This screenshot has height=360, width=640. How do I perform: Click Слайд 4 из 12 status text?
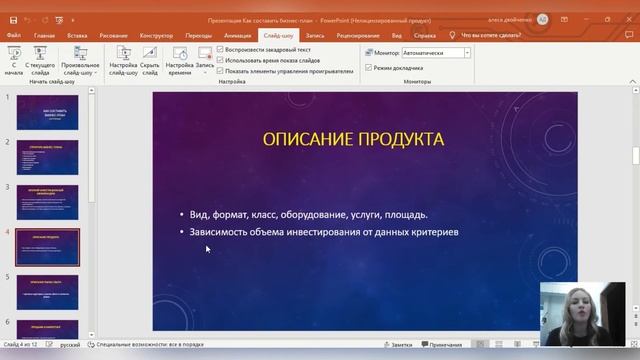(20, 344)
